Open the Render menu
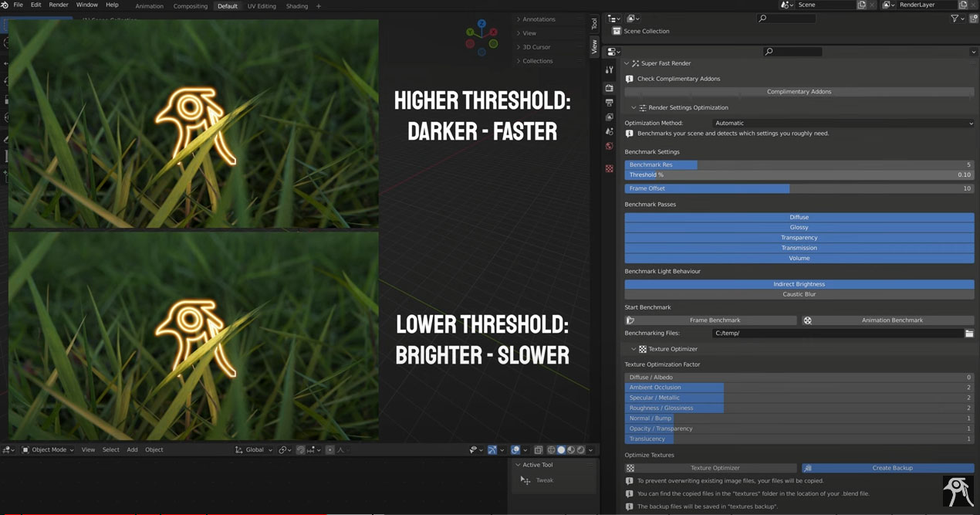Image resolution: width=980 pixels, height=515 pixels. click(58, 4)
